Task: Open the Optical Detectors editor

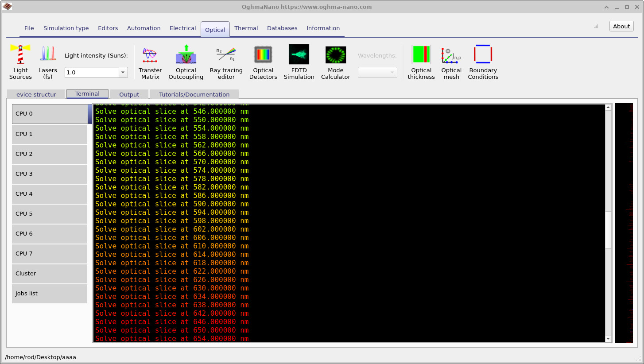Action: point(263,62)
